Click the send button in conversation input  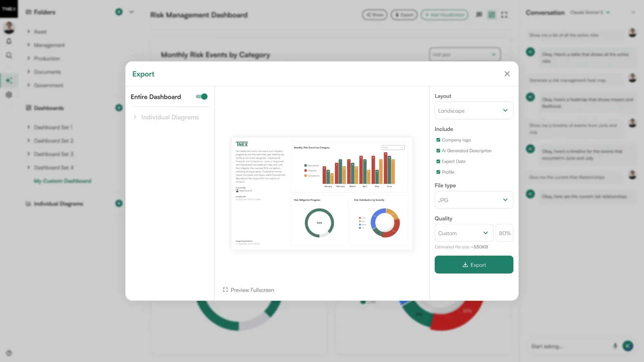click(x=628, y=346)
